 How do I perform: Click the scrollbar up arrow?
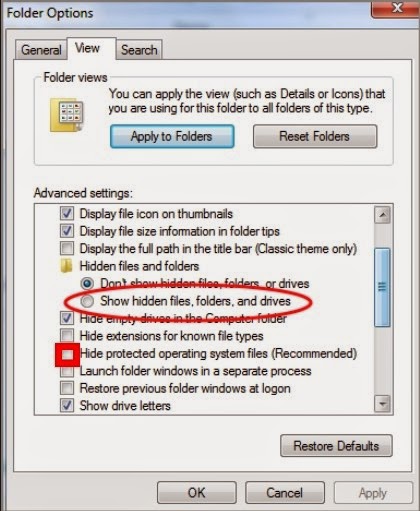pyautogui.click(x=382, y=215)
